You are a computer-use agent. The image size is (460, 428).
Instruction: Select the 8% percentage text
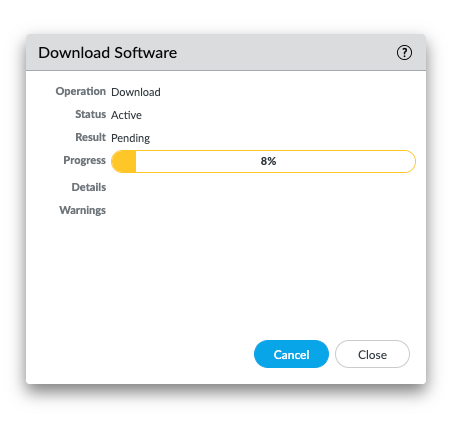click(x=268, y=161)
